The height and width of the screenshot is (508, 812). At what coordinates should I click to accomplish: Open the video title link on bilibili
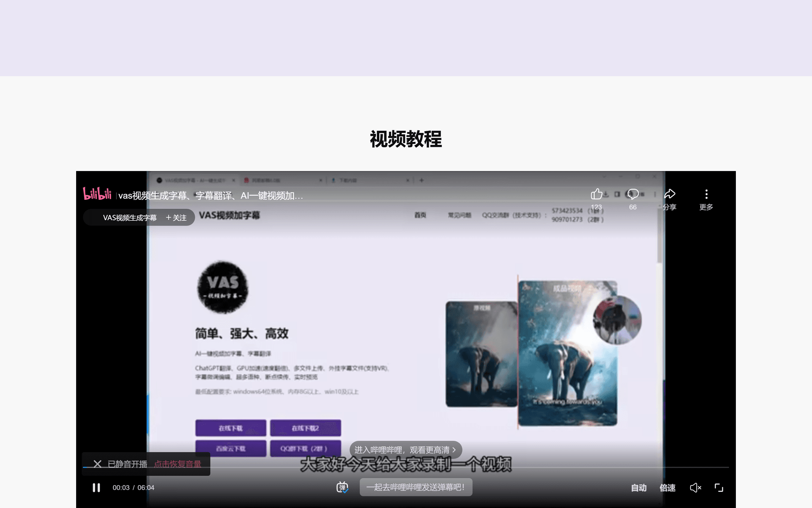pos(211,196)
